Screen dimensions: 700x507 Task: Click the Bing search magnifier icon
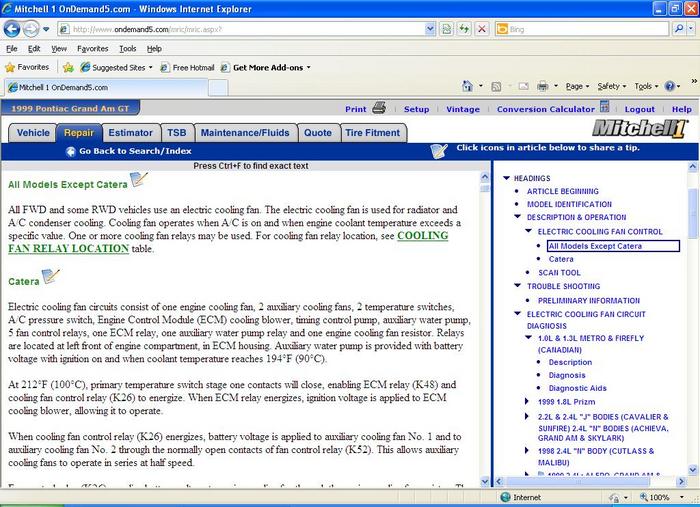click(679, 29)
